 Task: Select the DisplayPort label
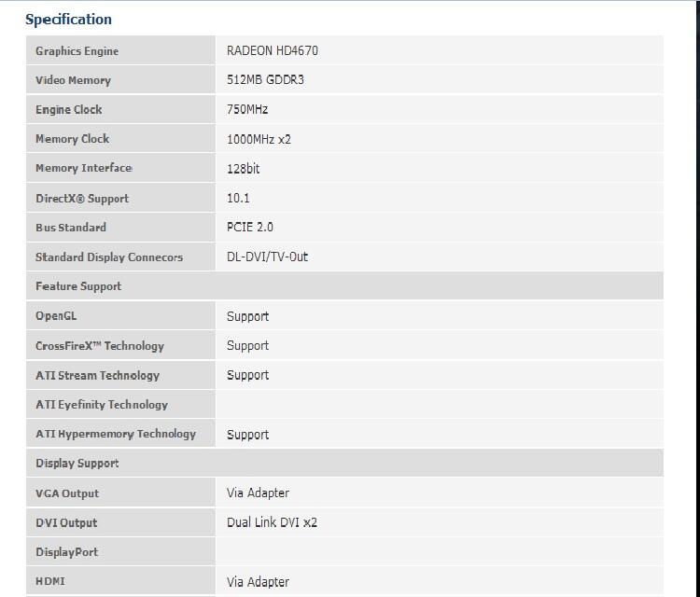point(67,552)
